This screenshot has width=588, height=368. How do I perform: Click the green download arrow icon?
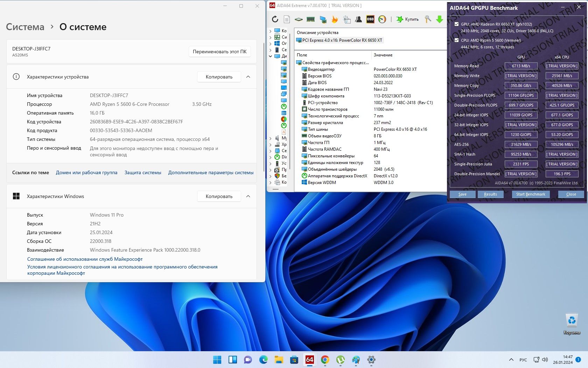[440, 19]
